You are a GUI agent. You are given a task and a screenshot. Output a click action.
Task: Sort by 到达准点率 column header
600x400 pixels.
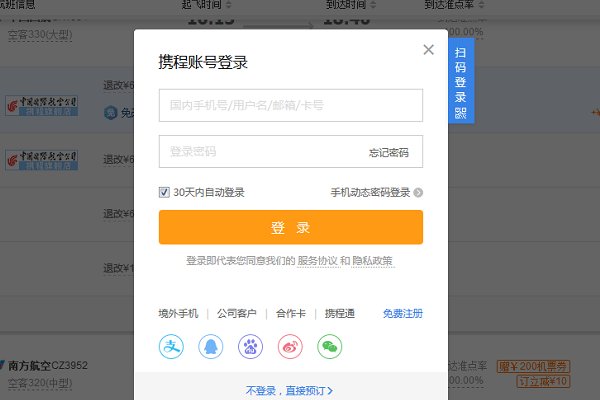(454, 5)
